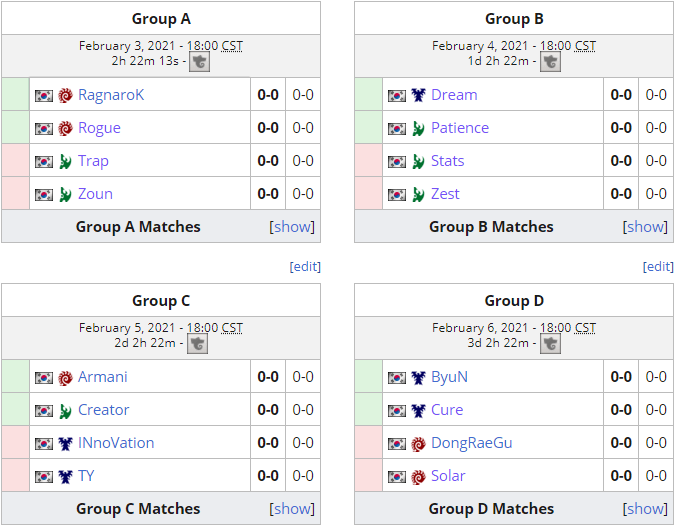Show the Group C Matches list
Screen dimensions: 675x526
292,509
